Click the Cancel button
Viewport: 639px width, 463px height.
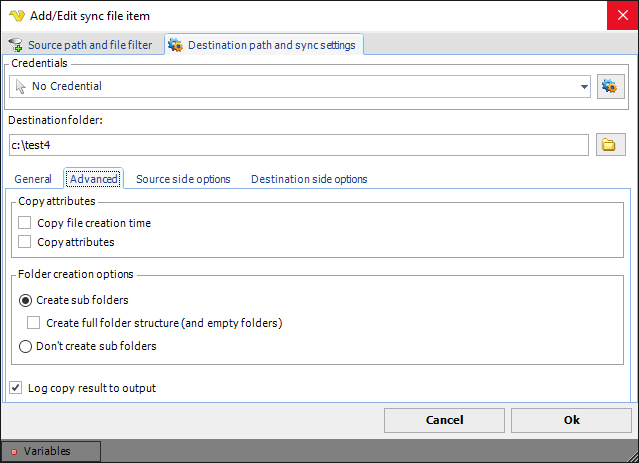point(444,420)
